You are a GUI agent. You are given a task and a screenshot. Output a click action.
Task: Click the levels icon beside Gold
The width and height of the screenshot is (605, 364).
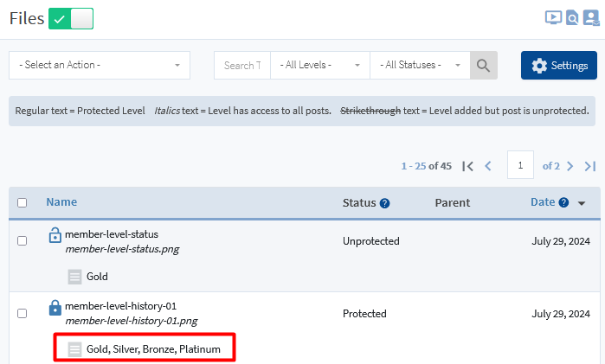click(74, 277)
